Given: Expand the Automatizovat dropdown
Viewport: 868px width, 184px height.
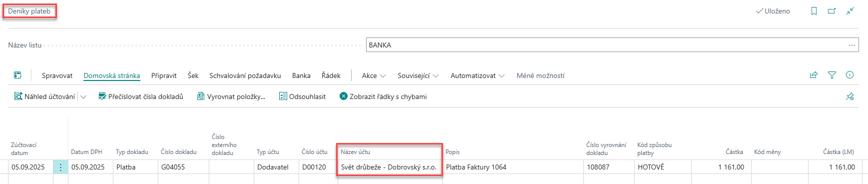Looking at the screenshot, I should coord(477,75).
